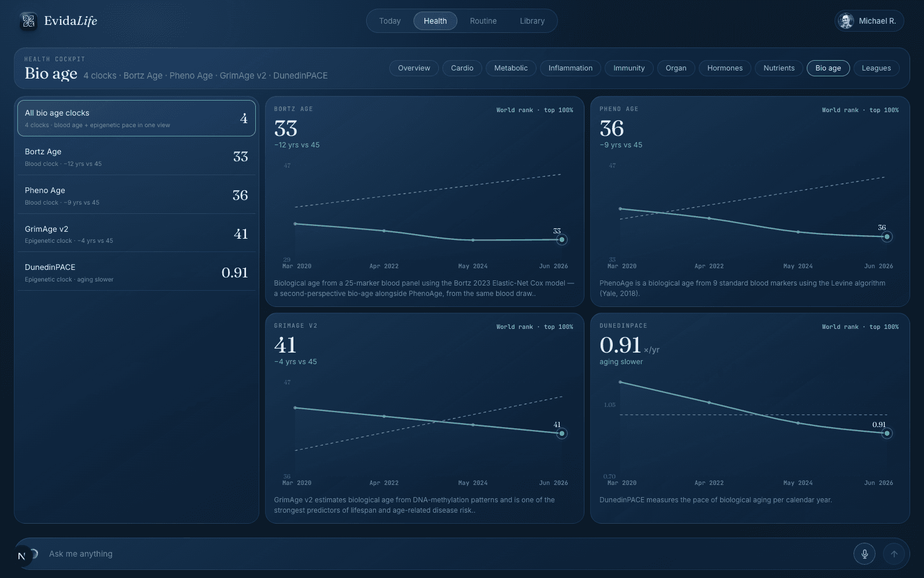The height and width of the screenshot is (578, 924).
Task: Select the Hormones pill
Action: click(x=725, y=68)
